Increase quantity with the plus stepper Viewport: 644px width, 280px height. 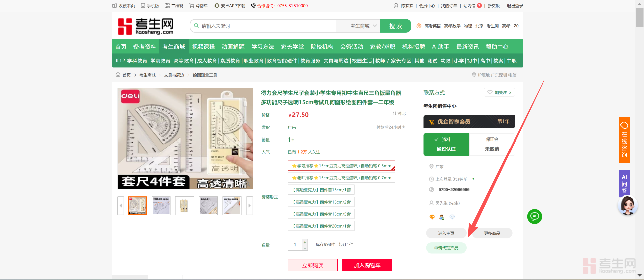305,242
